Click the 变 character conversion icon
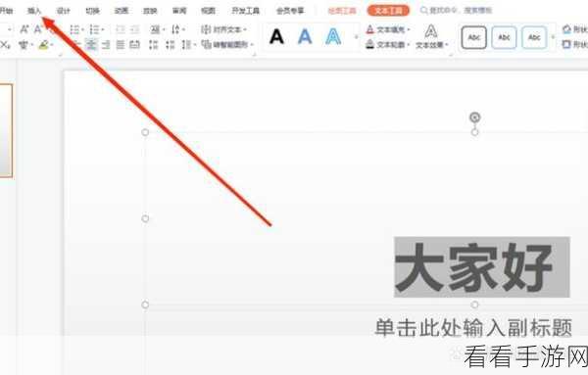588x375 pixels. [x=24, y=45]
